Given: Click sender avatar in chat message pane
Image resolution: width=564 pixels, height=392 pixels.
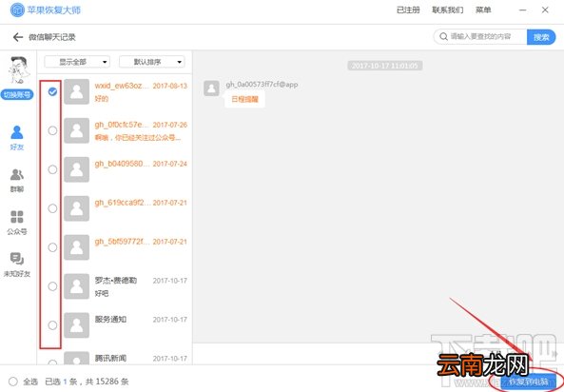Looking at the screenshot, I should tap(211, 88).
